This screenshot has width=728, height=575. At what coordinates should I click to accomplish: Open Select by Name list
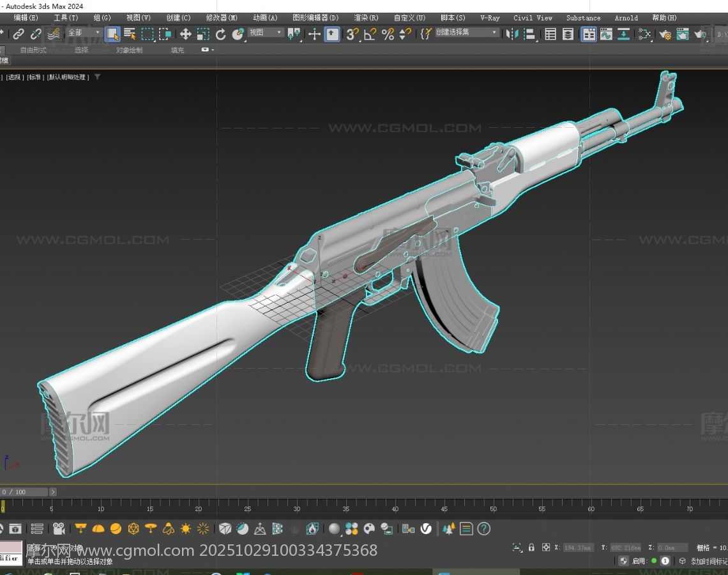130,34
